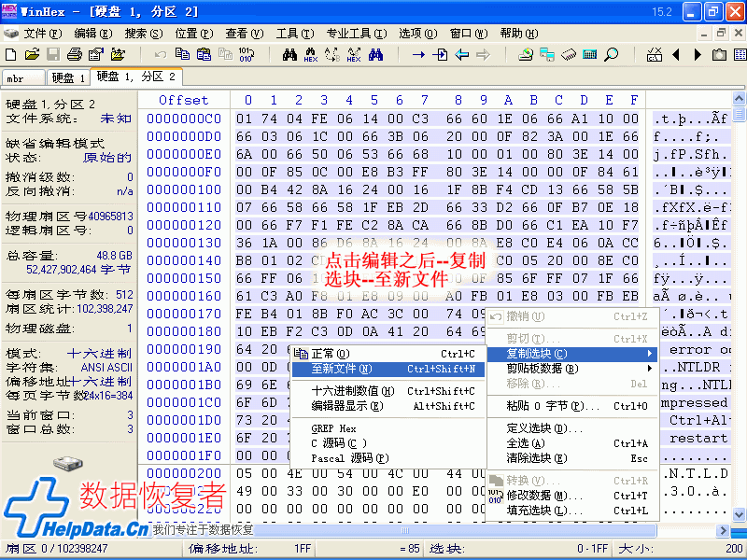Click the New file toolbar icon
The image size is (747, 560).
(10, 54)
